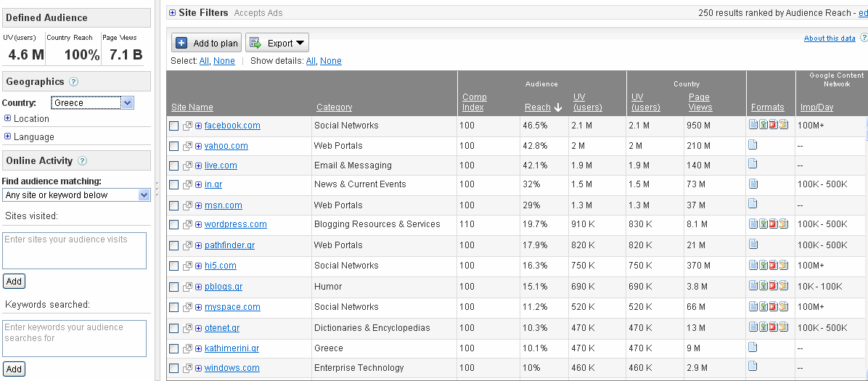Check the windows.com row checkbox
Image resolution: width=868 pixels, height=381 pixels.
point(174,369)
